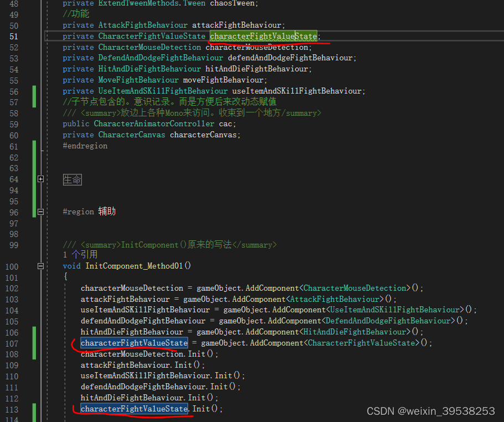This screenshot has width=504, height=422.
Task: Click defendAndDodgeFightBehaviour assignment on line 105
Action: coord(143,321)
